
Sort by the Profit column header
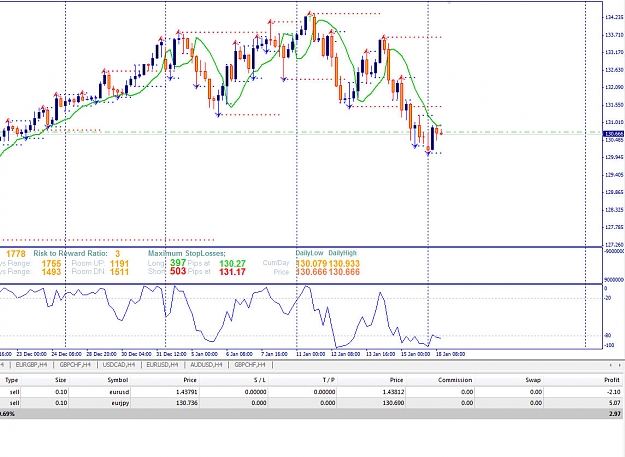[x=612, y=380]
